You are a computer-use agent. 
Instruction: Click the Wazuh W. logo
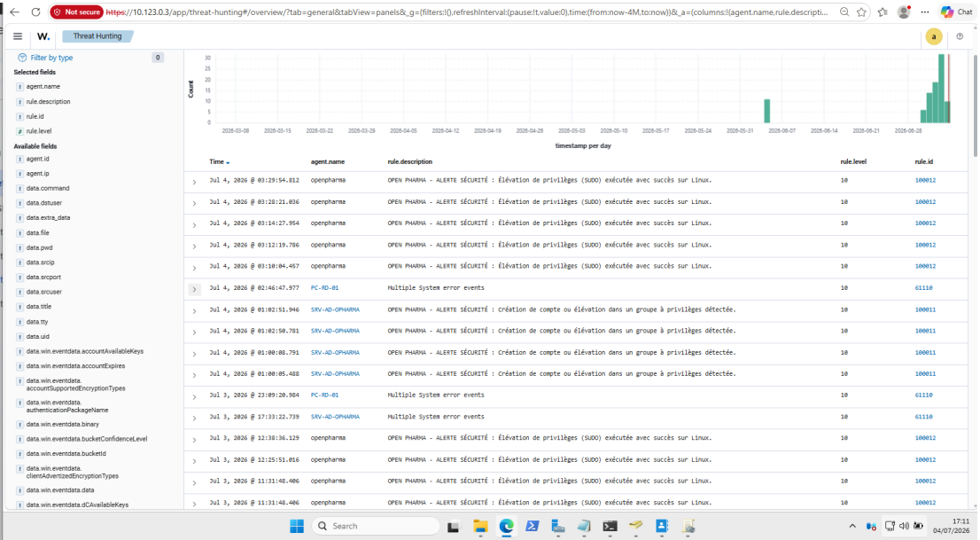coord(43,36)
